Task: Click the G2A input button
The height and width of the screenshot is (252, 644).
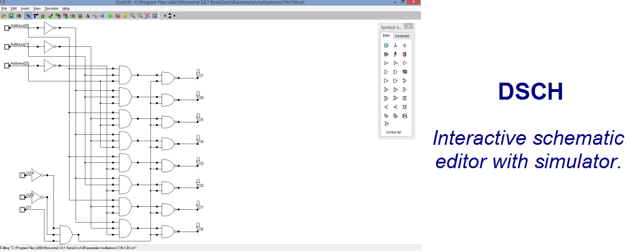Action: click(23, 176)
